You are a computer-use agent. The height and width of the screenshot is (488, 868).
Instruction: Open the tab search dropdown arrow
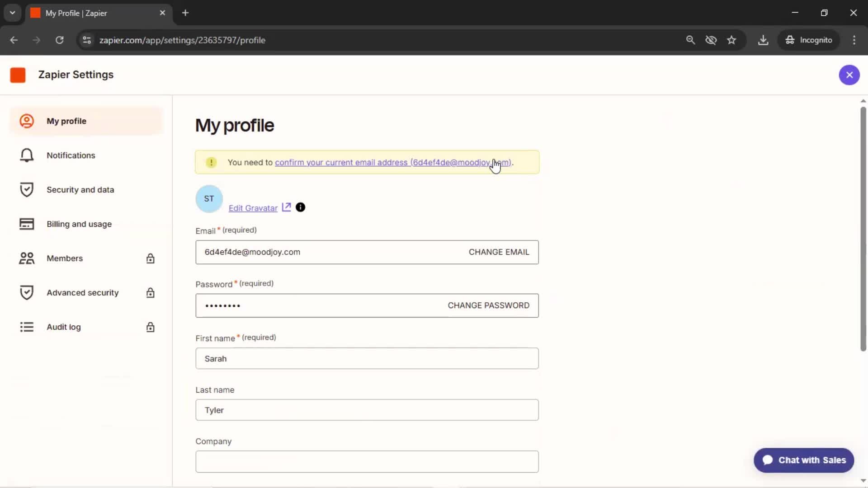pyautogui.click(x=13, y=13)
